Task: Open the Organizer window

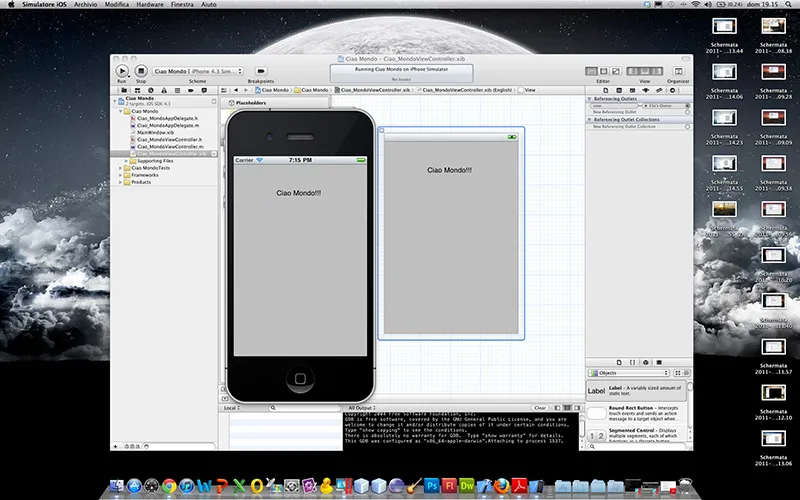Action: click(x=679, y=71)
